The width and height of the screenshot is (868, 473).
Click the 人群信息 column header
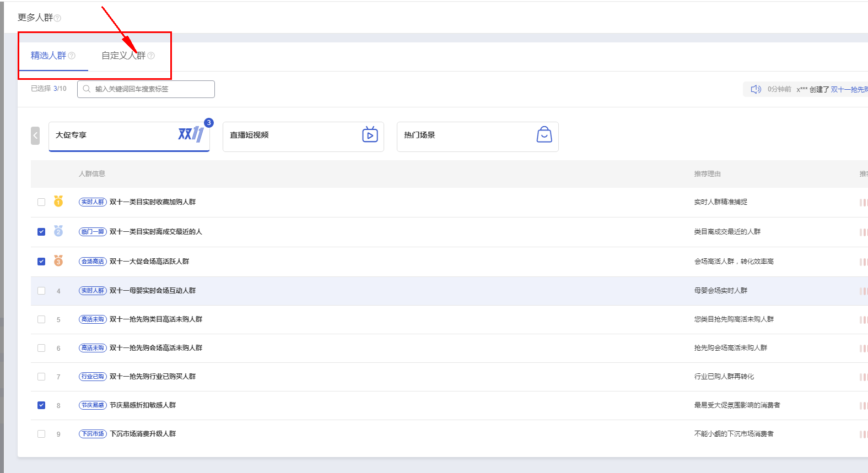(92, 174)
